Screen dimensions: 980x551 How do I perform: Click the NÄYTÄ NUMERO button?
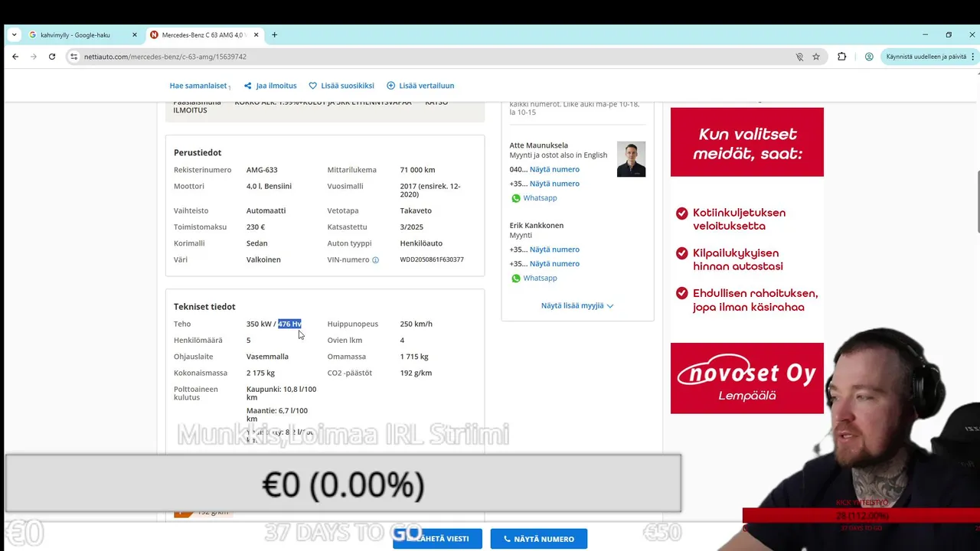click(539, 539)
